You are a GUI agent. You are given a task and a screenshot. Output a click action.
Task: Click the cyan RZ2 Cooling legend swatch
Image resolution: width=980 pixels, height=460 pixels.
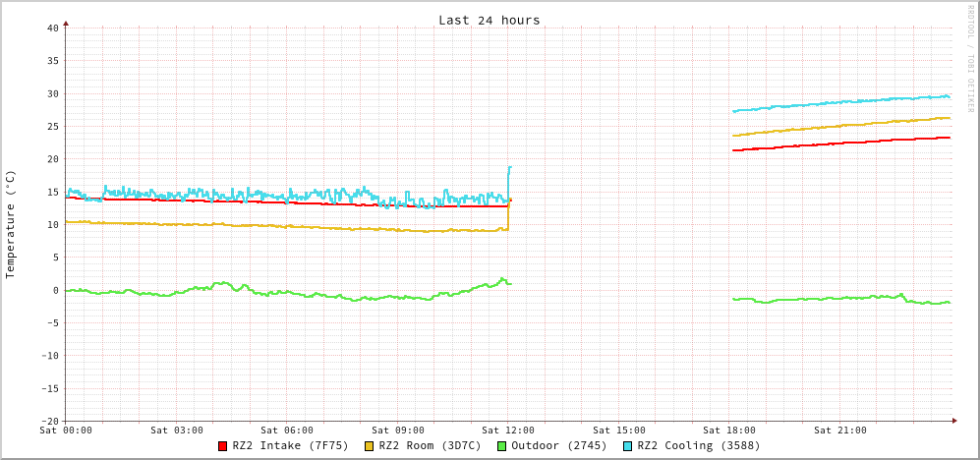pos(628,446)
